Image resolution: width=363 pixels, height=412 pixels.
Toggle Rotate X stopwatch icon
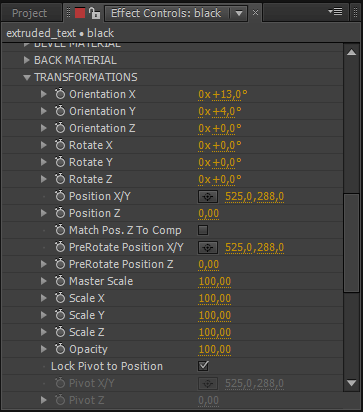pos(60,145)
